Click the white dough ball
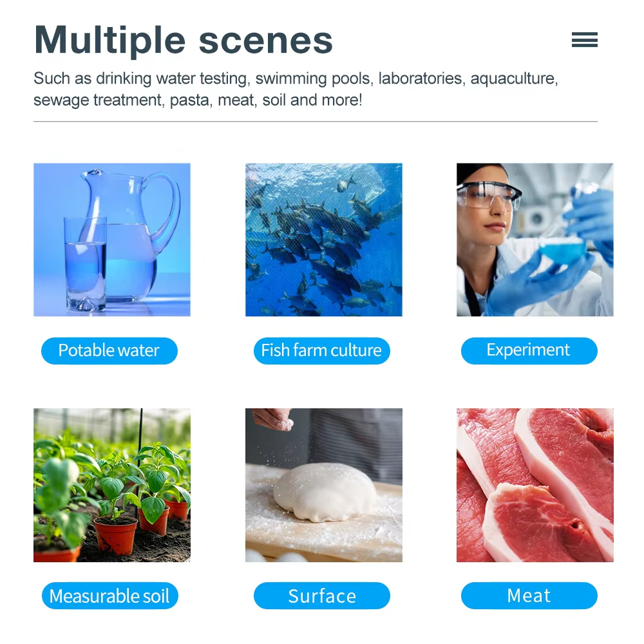This screenshot has width=644, height=644. pos(325,493)
